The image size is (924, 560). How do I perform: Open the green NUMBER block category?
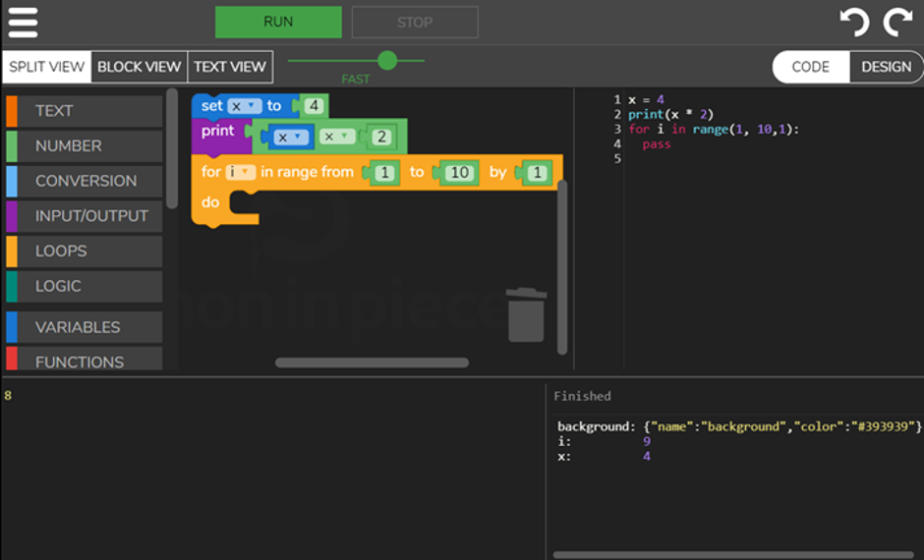[83, 145]
